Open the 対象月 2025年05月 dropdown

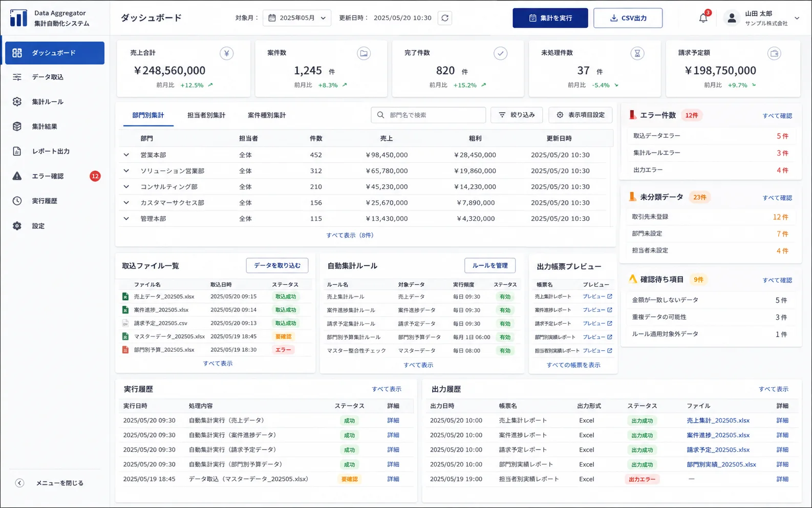pyautogui.click(x=297, y=18)
